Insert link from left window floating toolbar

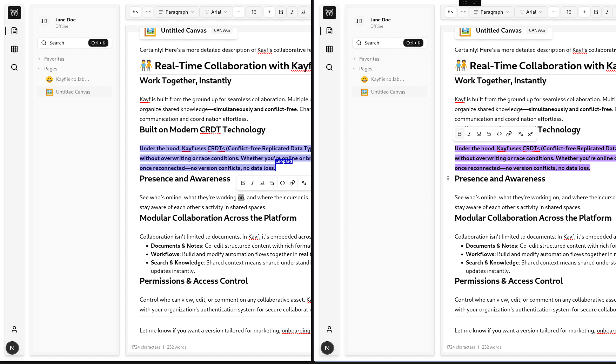pyautogui.click(x=292, y=183)
